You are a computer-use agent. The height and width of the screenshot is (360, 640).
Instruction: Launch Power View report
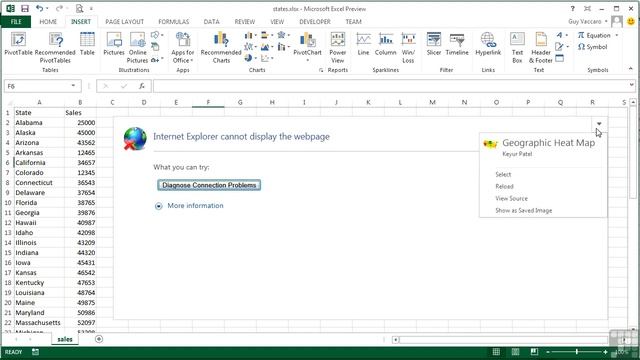[x=338, y=48]
